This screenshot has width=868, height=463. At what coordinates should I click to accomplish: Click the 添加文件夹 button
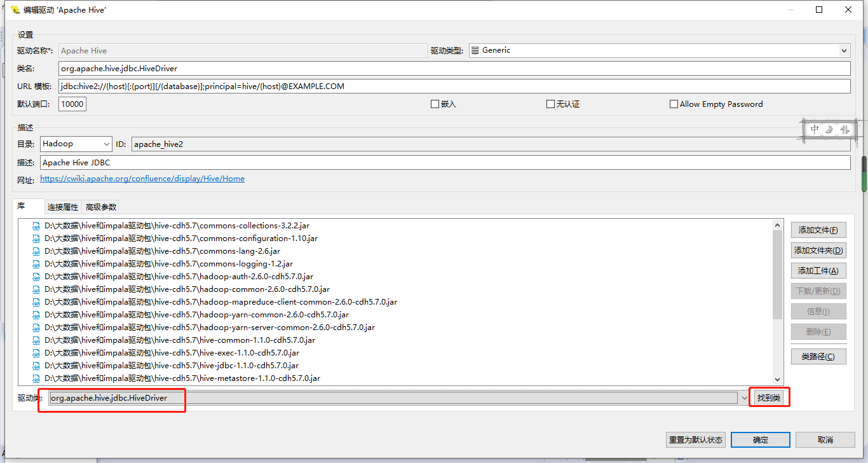pyautogui.click(x=818, y=251)
